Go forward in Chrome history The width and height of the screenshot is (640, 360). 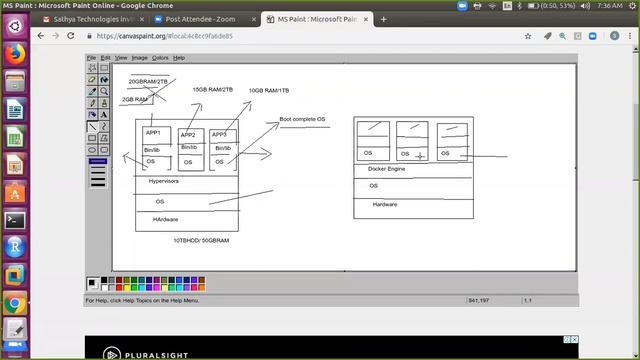tap(56, 36)
